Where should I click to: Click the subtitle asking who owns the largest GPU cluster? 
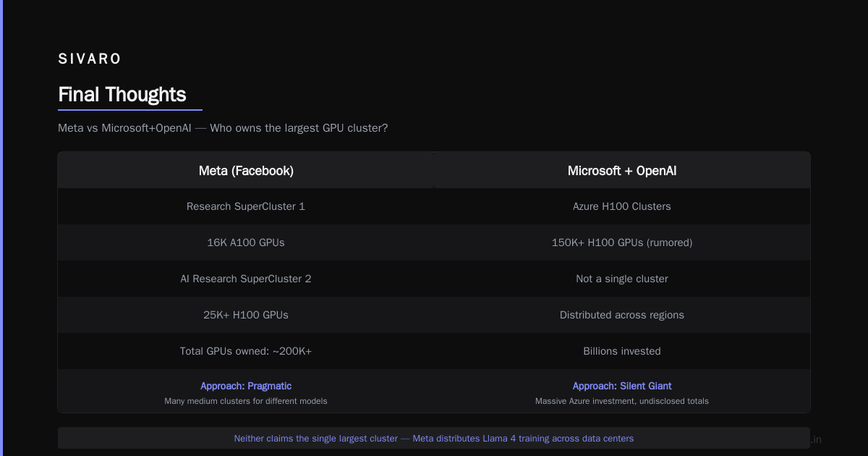223,128
